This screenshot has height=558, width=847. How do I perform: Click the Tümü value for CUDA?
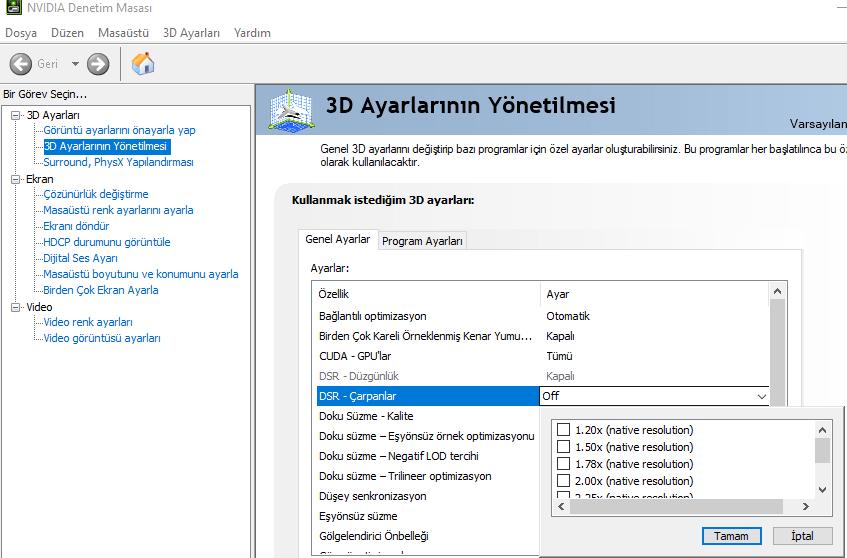click(559, 356)
